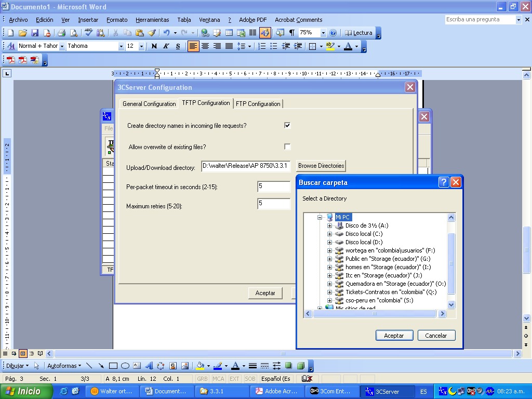Switch to the FTP Configuration tab
Viewport: 532px width, 399px height.
[258, 104]
